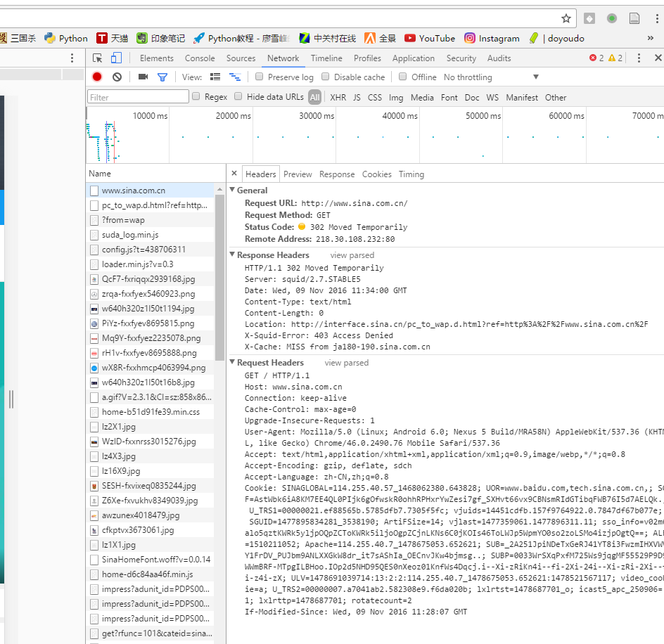Viewport: 664px width, 644px height.
Task: Tick the Hide data URLs checkbox
Action: (x=238, y=97)
